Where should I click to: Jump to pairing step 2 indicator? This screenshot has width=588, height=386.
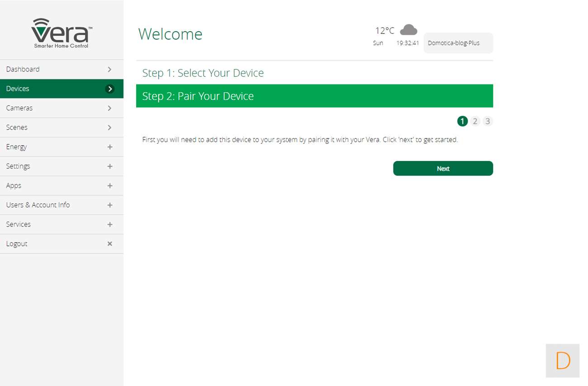click(x=475, y=121)
